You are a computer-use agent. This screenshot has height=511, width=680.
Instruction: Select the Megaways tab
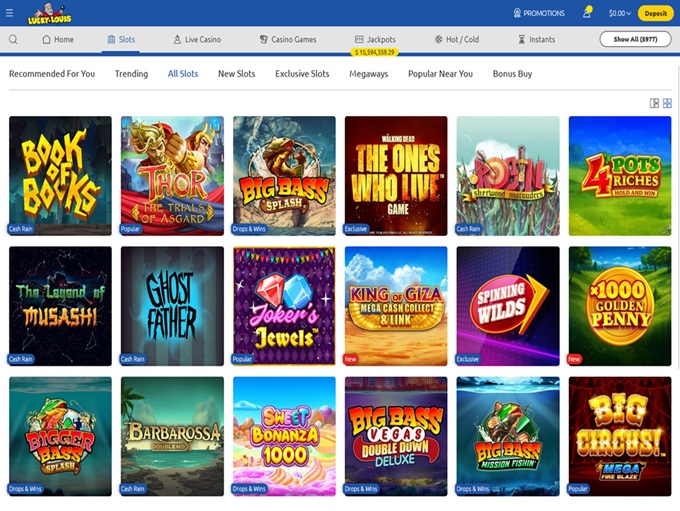(x=368, y=74)
